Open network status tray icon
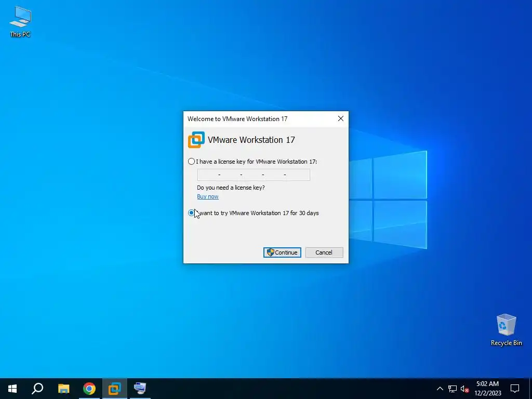This screenshot has height=399, width=532. (x=453, y=389)
